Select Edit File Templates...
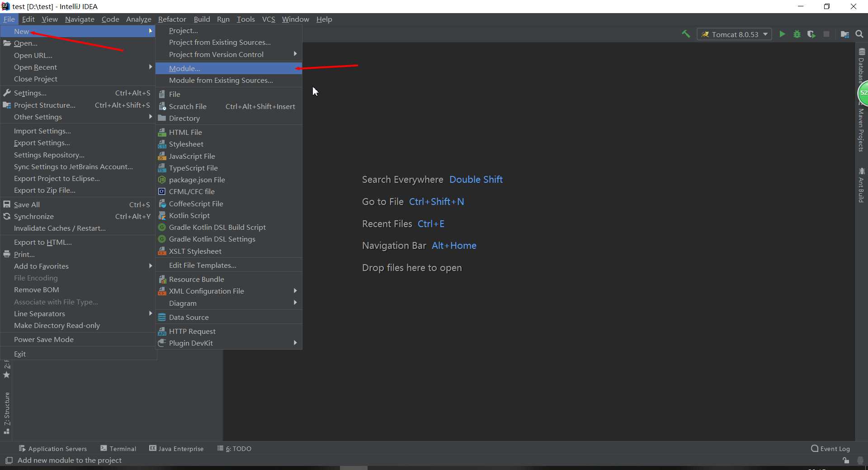Screen dimensions: 868x470 point(229,265)
